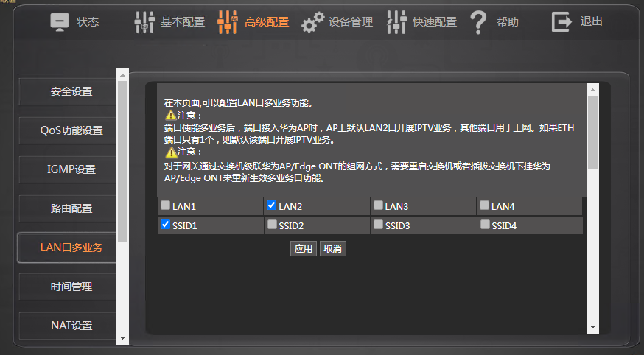The height and width of the screenshot is (355, 644).
Task: Click the SSID2 label text
Action: (x=291, y=225)
